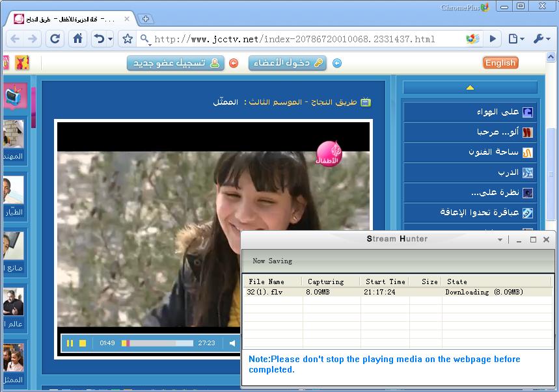The height and width of the screenshot is (392, 559).
Task: Open the Stream Hunter window menu arrow
Action: click(499, 239)
